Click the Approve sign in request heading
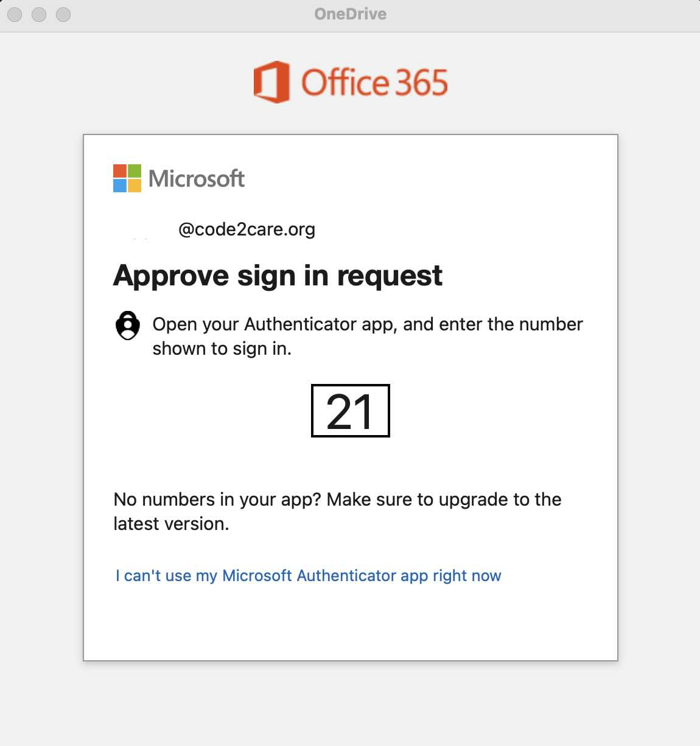The height and width of the screenshot is (746, 700). pos(278,276)
